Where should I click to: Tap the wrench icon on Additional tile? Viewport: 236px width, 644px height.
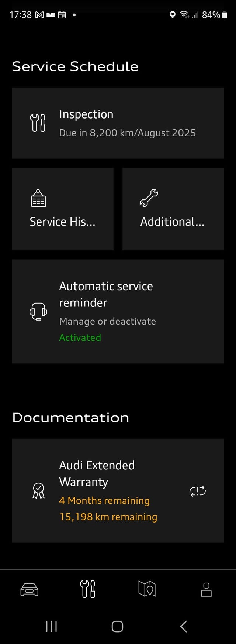(149, 198)
